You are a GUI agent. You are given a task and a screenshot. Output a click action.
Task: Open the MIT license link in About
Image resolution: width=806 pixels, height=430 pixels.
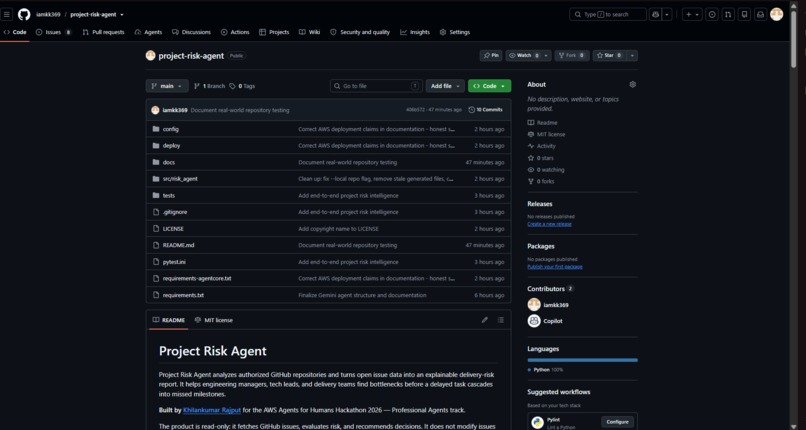point(546,134)
